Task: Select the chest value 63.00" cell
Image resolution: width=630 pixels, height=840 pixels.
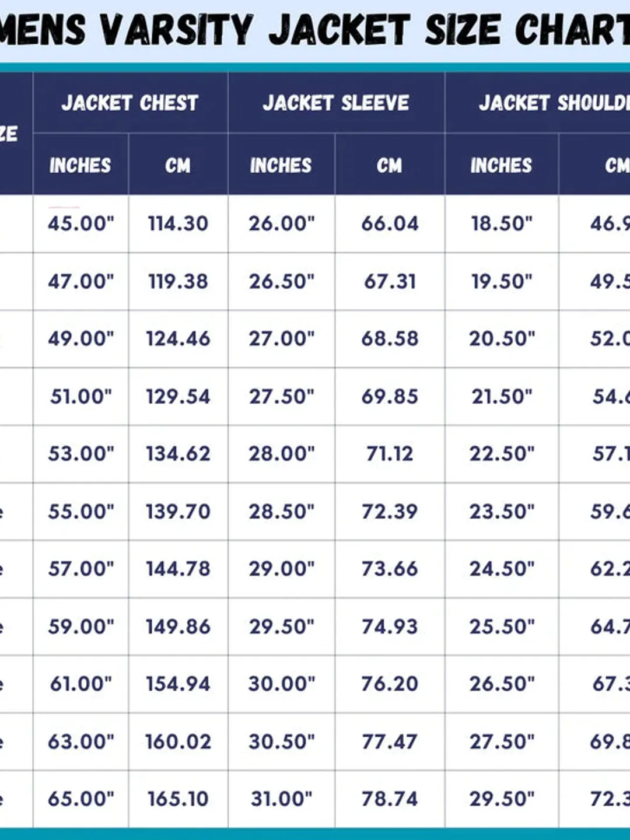Action: pyautogui.click(x=80, y=741)
